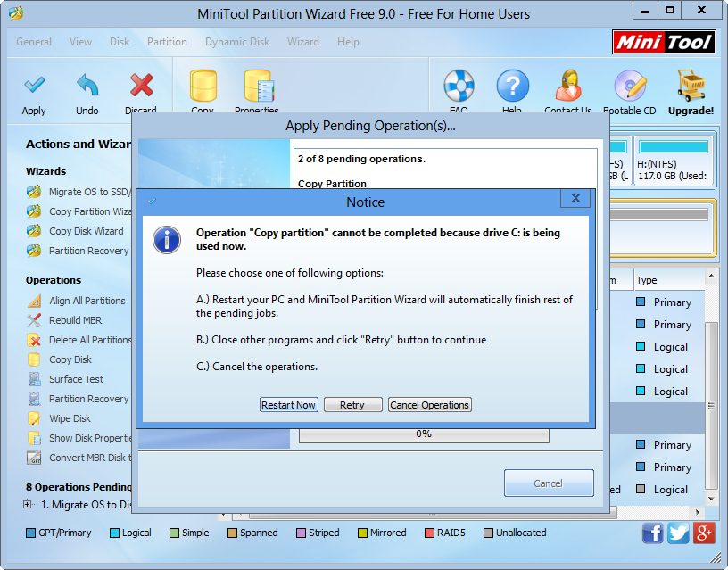This screenshot has width=728, height=570.
Task: Close the Notice dialog
Action: 575,198
